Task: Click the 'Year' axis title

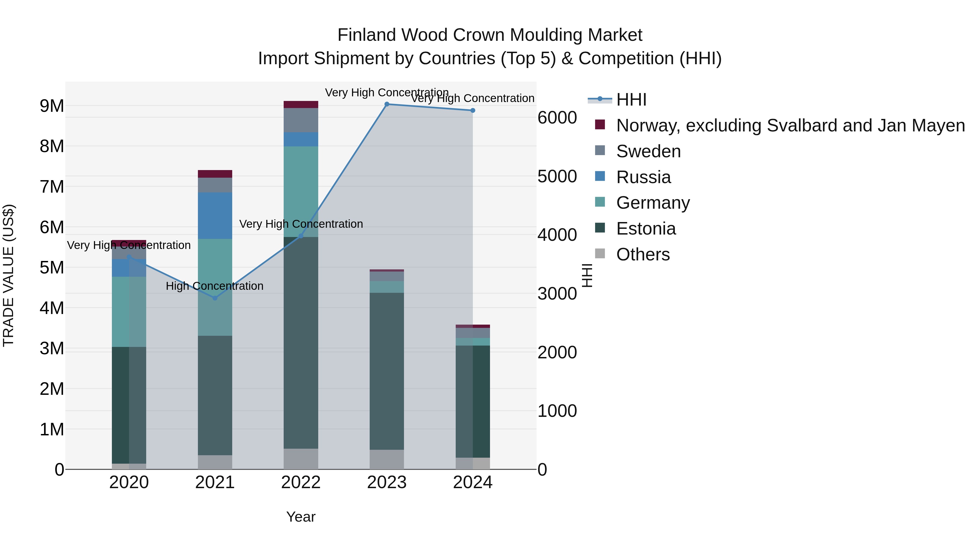Action: point(301,517)
